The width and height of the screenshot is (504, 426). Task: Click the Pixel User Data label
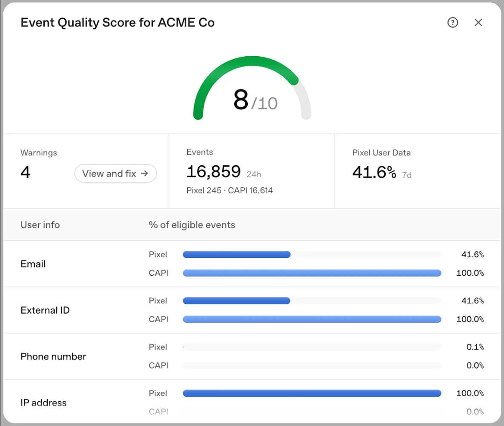click(x=381, y=153)
